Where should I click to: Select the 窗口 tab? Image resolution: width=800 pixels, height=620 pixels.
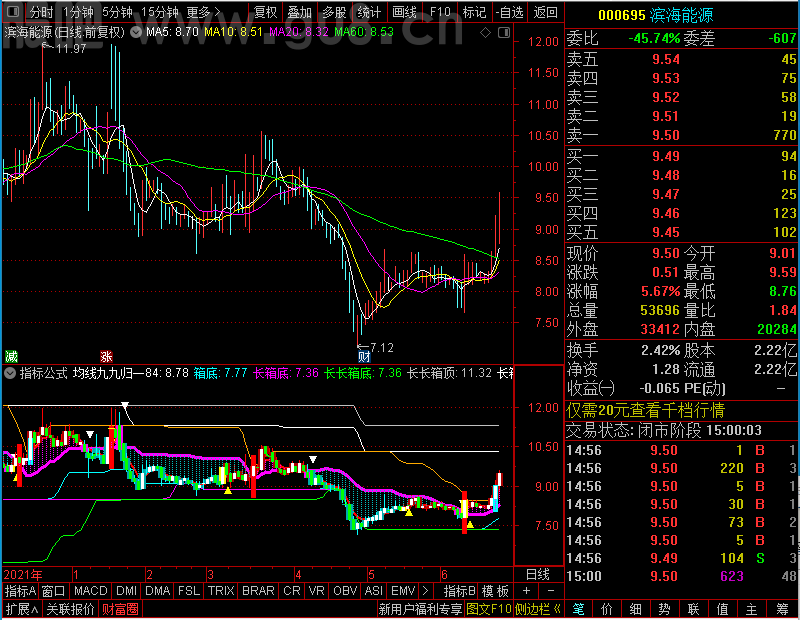click(54, 591)
